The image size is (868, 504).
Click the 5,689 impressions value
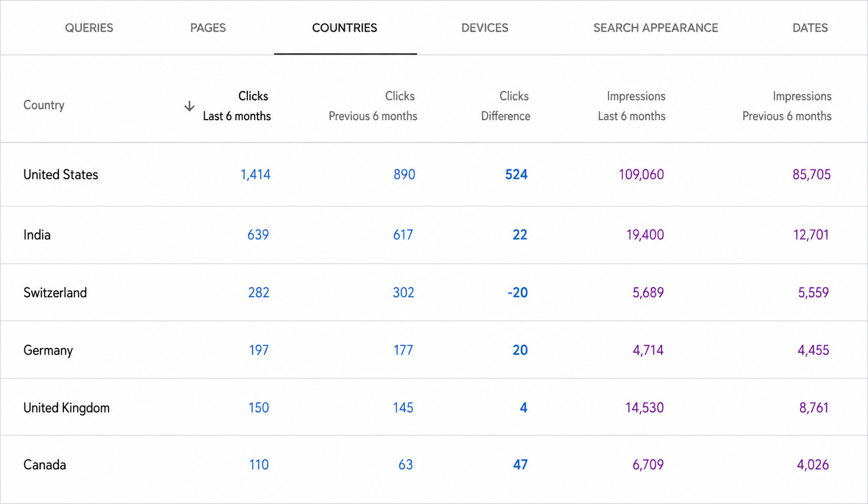[648, 293]
